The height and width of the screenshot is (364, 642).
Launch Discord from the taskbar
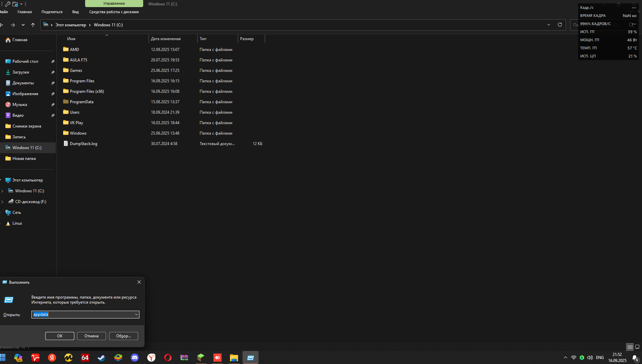135,358
